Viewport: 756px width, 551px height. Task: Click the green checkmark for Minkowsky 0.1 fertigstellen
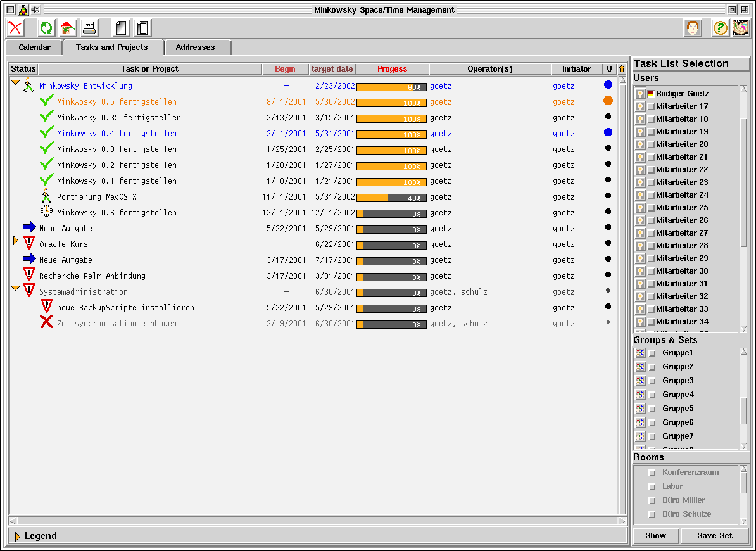(x=46, y=180)
